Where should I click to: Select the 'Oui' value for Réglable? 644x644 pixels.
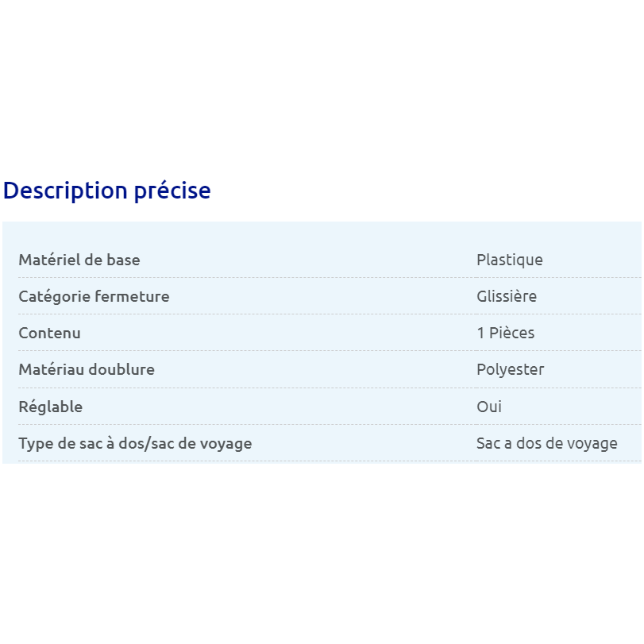489,407
